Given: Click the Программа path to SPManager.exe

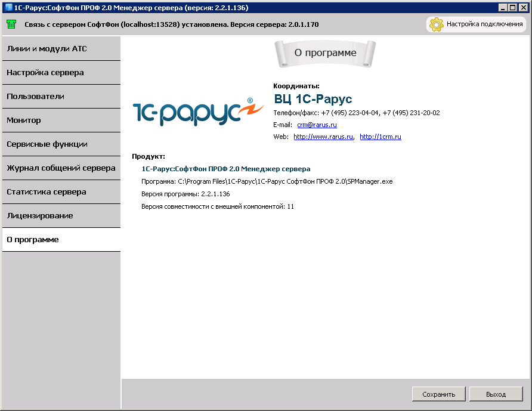Looking at the screenshot, I should [267, 181].
